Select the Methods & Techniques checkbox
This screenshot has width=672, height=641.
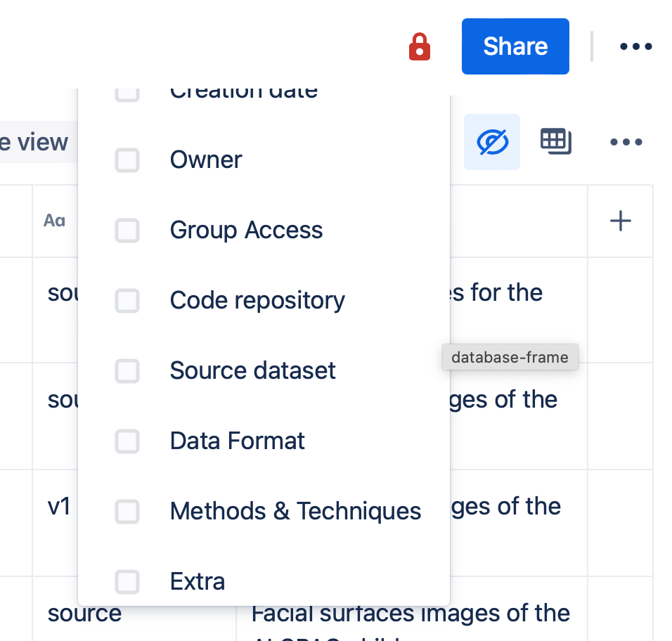[127, 512]
